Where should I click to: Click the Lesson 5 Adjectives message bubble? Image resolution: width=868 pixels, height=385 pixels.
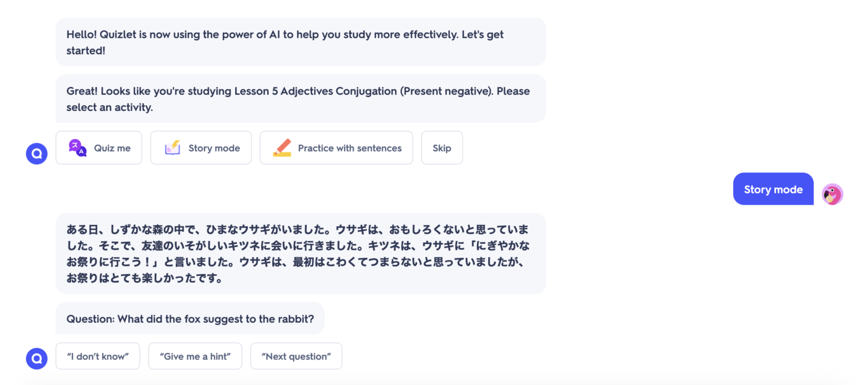pos(300,98)
